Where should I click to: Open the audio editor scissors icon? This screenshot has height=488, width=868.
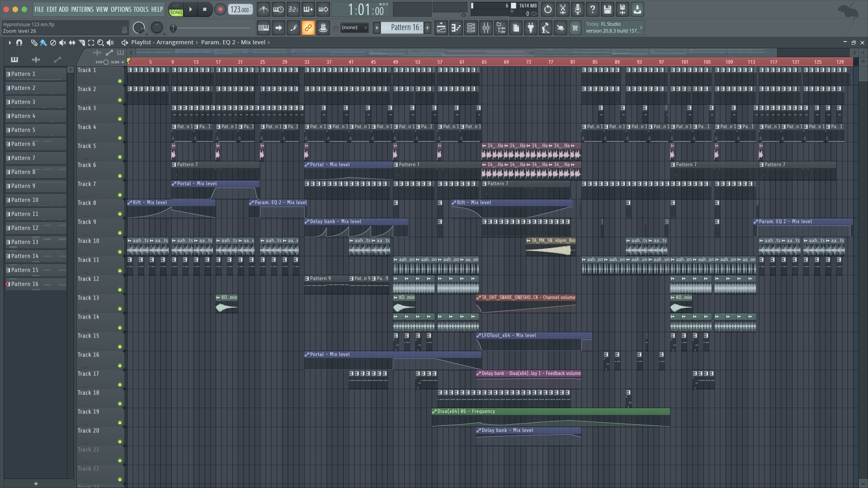[562, 9]
